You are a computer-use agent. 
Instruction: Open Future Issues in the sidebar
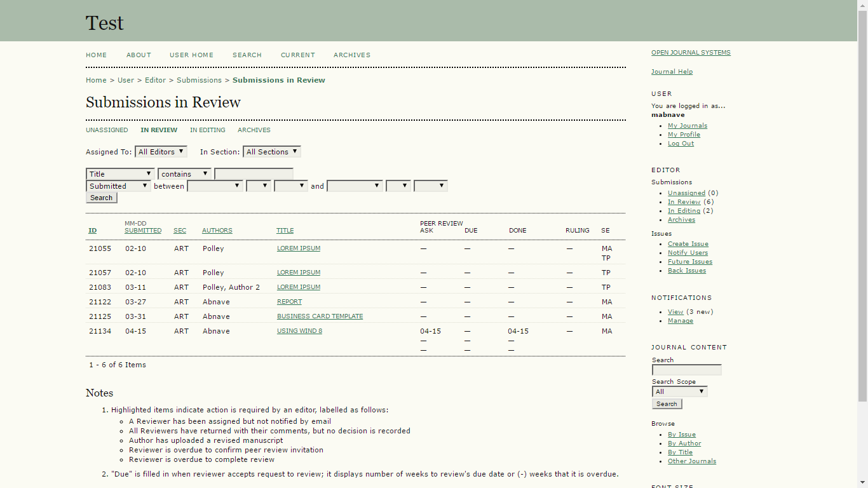(x=690, y=262)
